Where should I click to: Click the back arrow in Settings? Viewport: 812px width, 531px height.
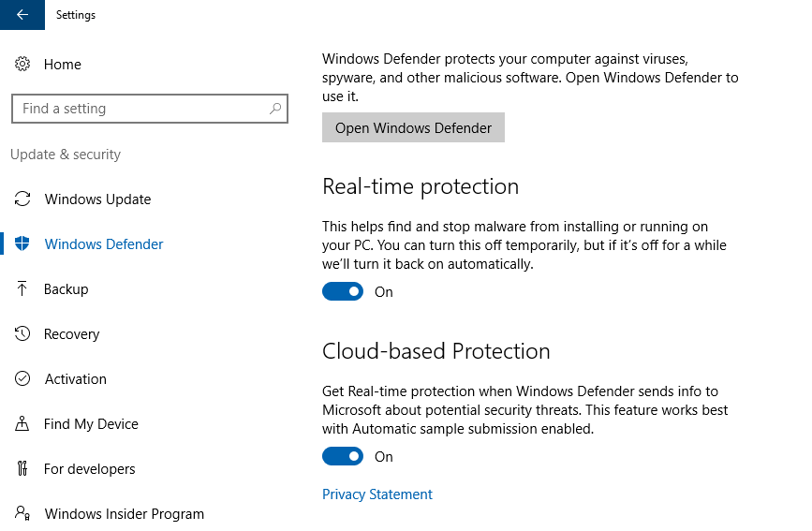pos(22,14)
